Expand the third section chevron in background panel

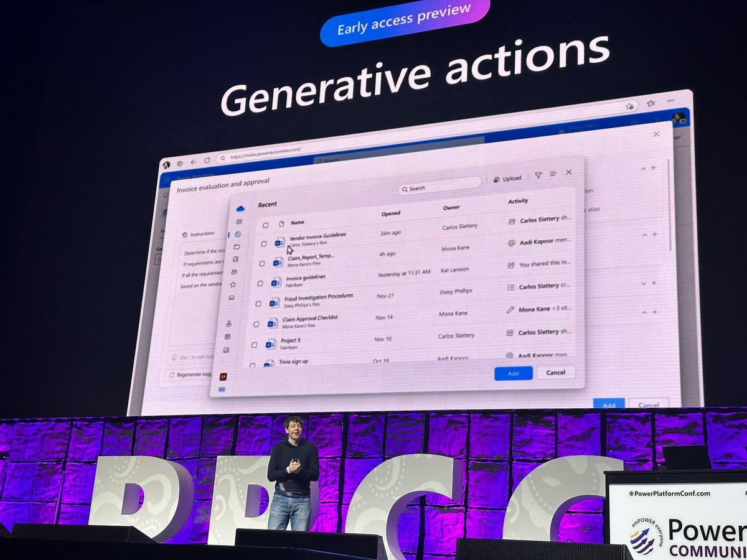click(x=644, y=283)
